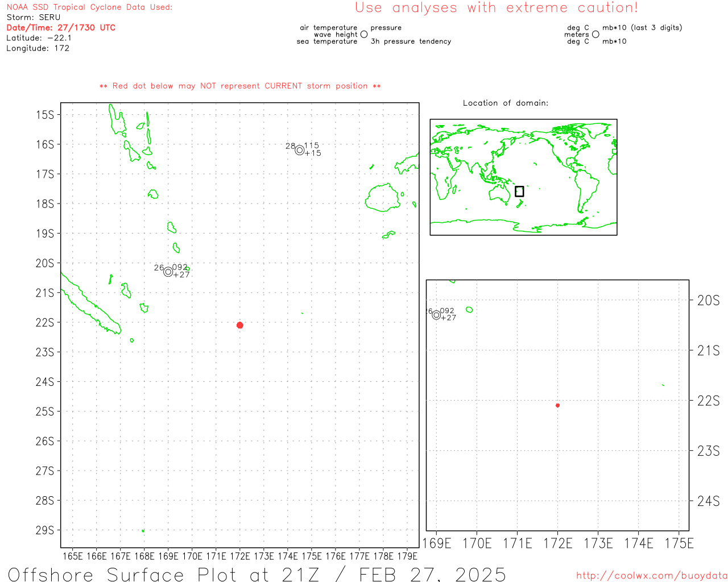Click the buoy station circle reading 115 pressure
728x582 pixels.
(x=300, y=150)
